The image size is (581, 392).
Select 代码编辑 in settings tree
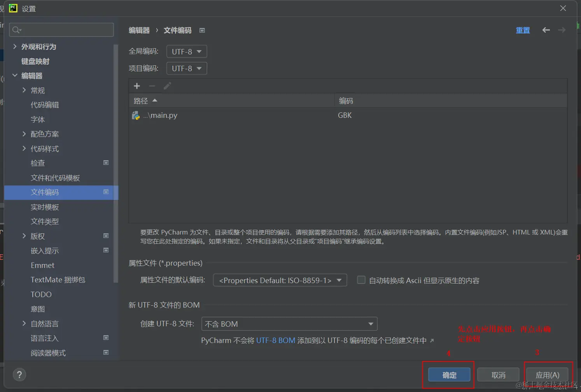45,105
